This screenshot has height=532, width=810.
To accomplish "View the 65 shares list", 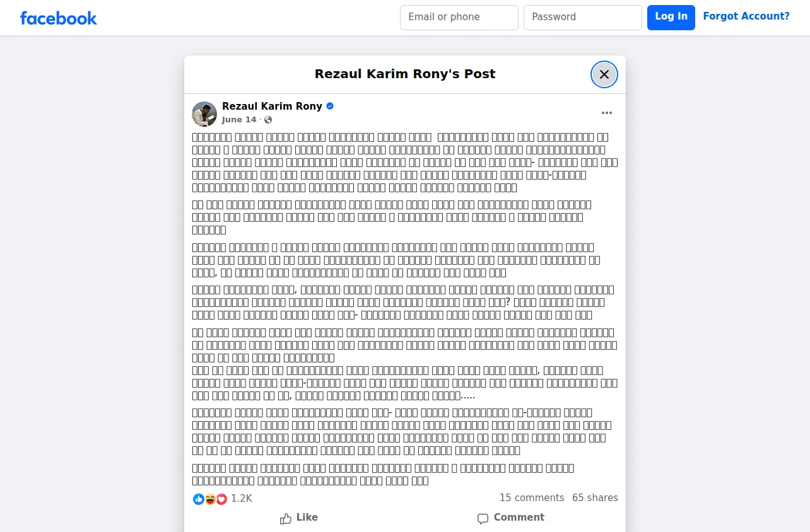I will 595,498.
